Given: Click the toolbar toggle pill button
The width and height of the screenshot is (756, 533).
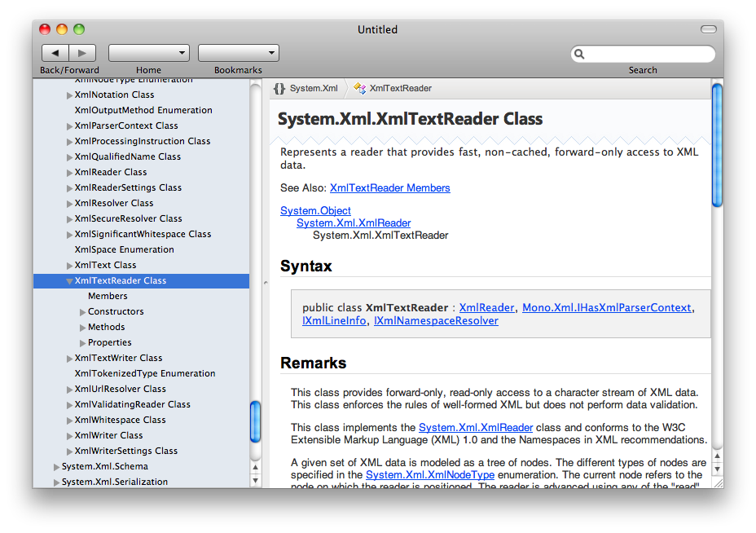Looking at the screenshot, I should [x=708, y=29].
